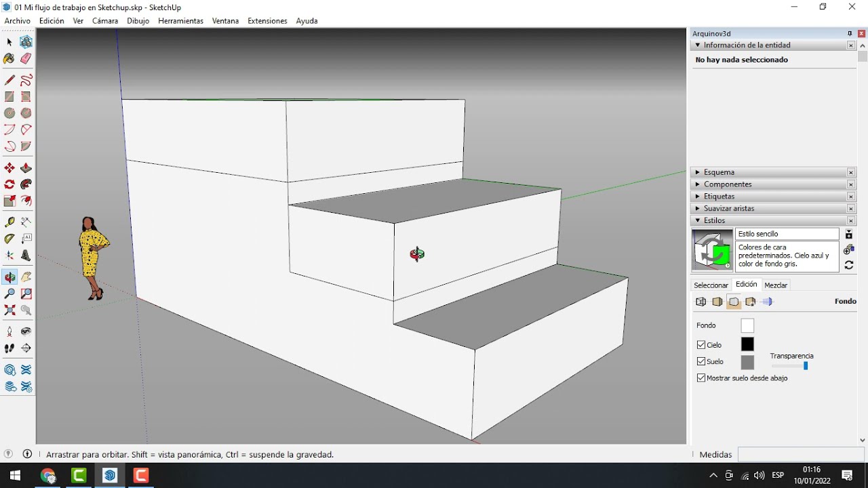Toggle the Cielo checkbox
The height and width of the screenshot is (488, 868).
(701, 344)
